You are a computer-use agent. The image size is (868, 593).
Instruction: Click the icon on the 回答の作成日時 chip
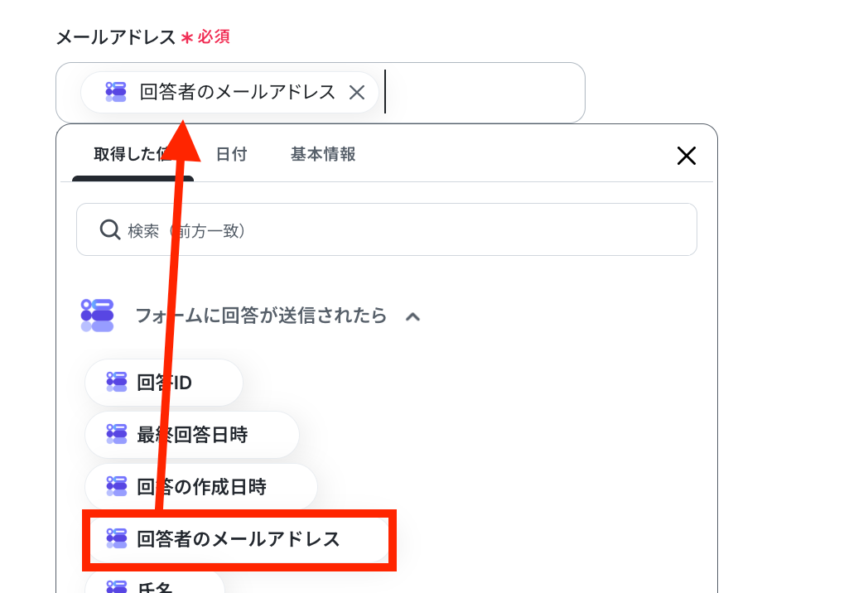[x=117, y=487]
